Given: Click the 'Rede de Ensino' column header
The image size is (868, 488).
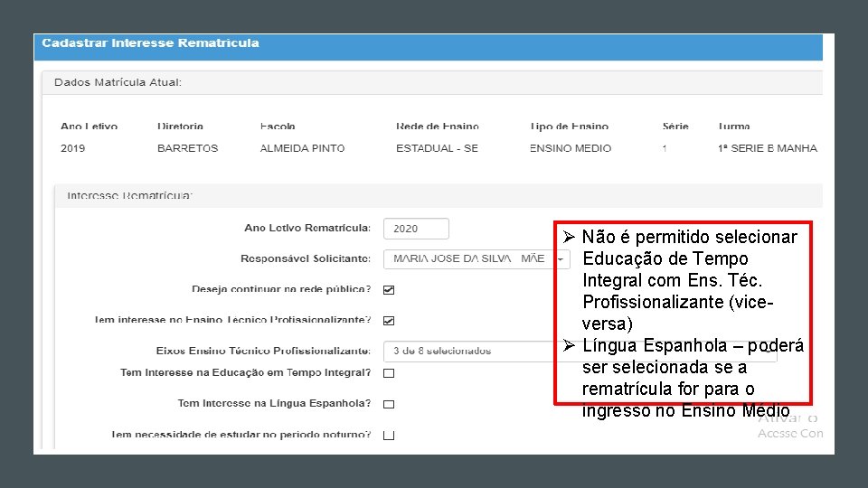Looking at the screenshot, I should (x=438, y=127).
